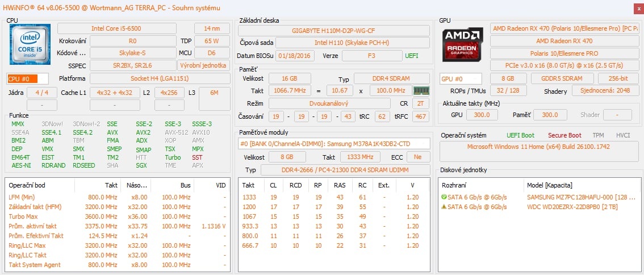
Task: Expand the memory module BANK 0 selector
Action: tap(333, 144)
